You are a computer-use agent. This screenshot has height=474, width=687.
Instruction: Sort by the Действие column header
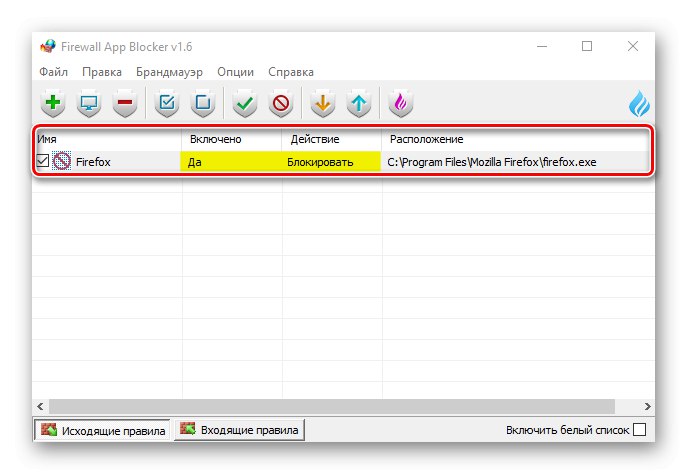point(331,139)
